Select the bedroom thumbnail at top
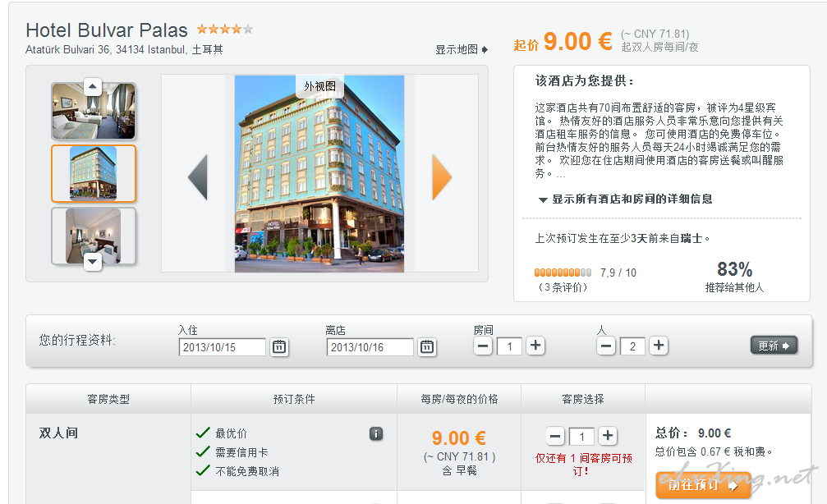This screenshot has height=504, width=827. 94,111
